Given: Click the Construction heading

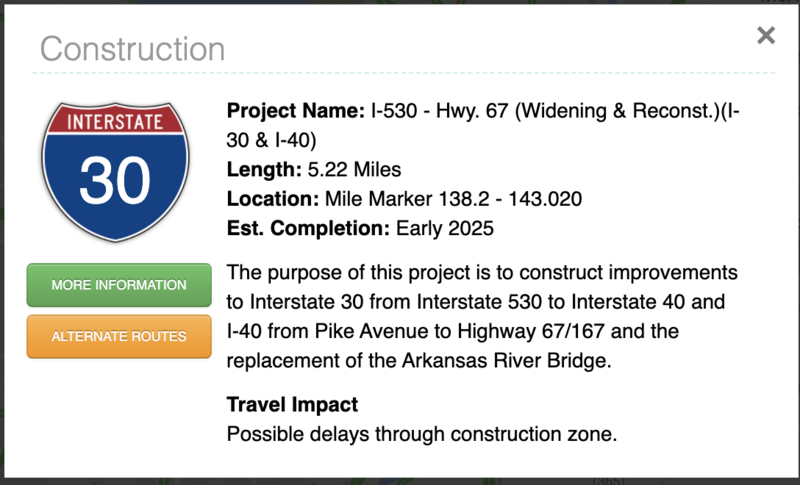Looking at the screenshot, I should click(x=132, y=48).
